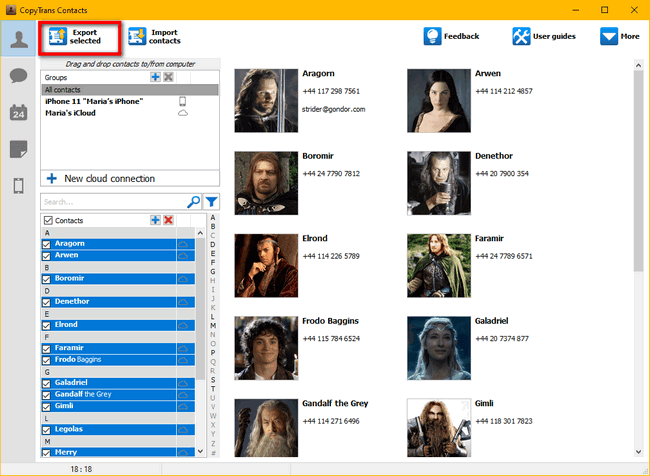Open the More dropdown menu
The image size is (650, 476).
click(620, 36)
